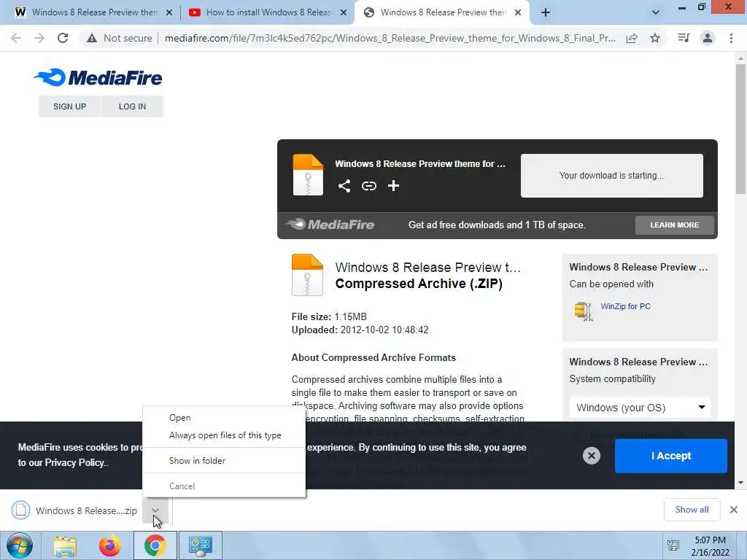
Task: Click the WinZip icon
Action: [x=584, y=311]
